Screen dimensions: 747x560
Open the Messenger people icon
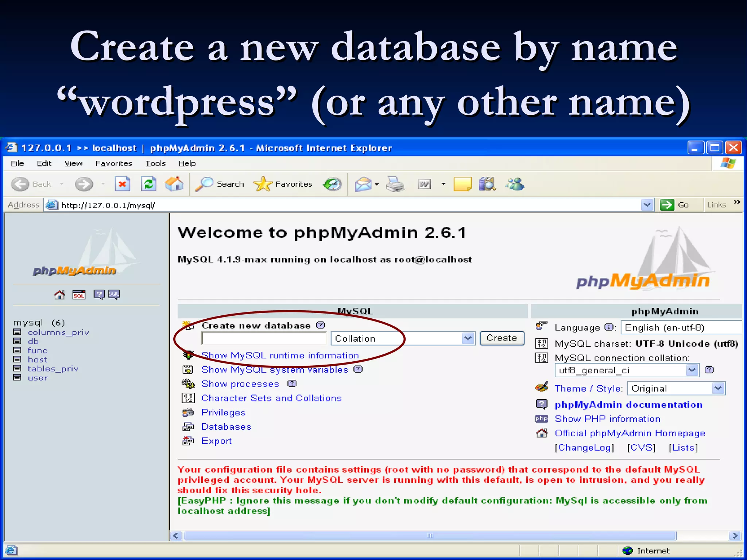[515, 184]
